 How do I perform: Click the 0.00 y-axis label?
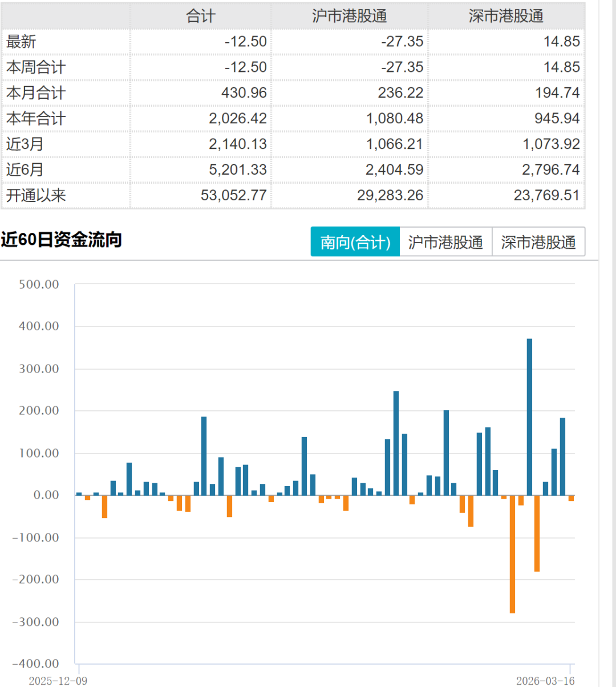tap(46, 495)
